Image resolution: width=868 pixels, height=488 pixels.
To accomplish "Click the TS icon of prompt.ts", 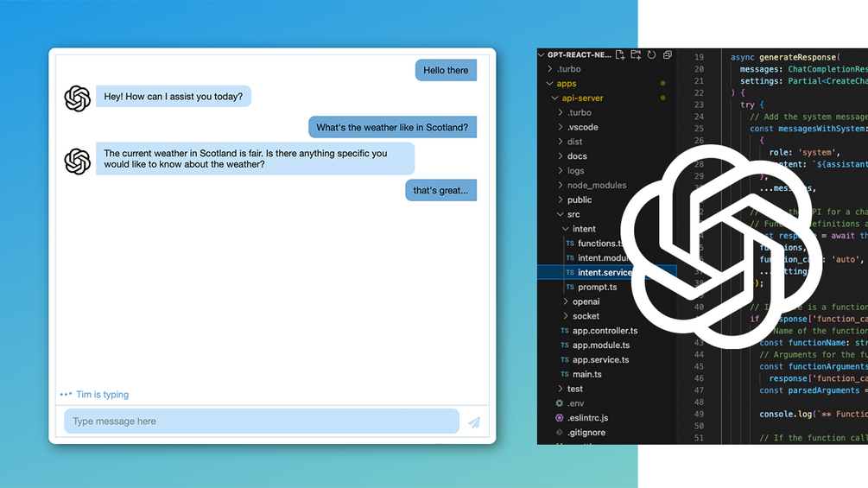I will [x=570, y=287].
